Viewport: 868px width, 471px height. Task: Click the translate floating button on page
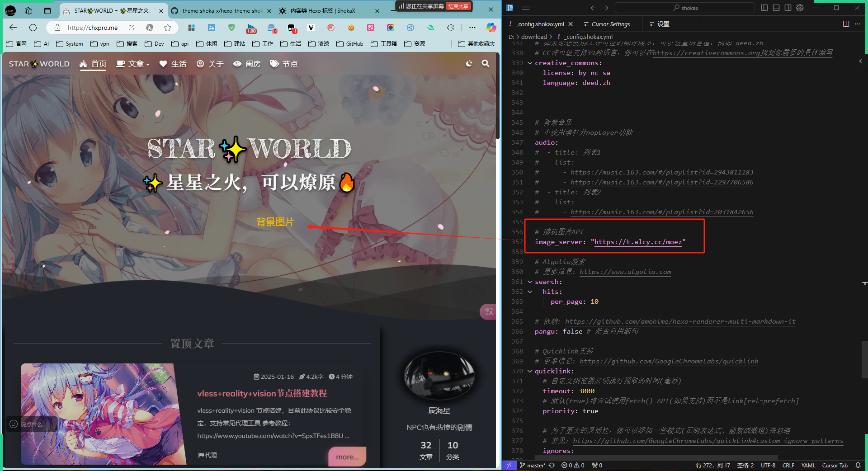(x=488, y=311)
